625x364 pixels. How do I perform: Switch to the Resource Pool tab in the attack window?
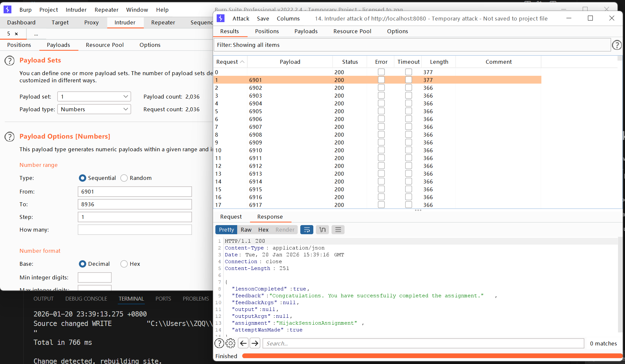[x=352, y=31]
